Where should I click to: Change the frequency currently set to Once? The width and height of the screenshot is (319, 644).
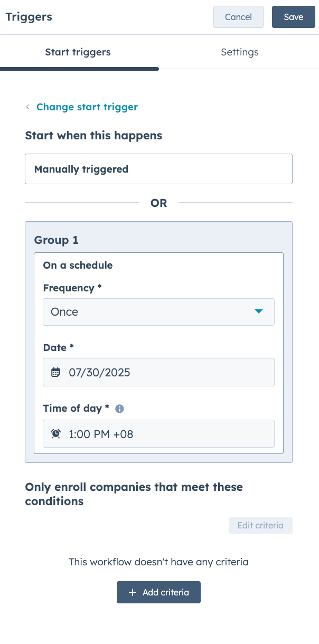coord(158,312)
